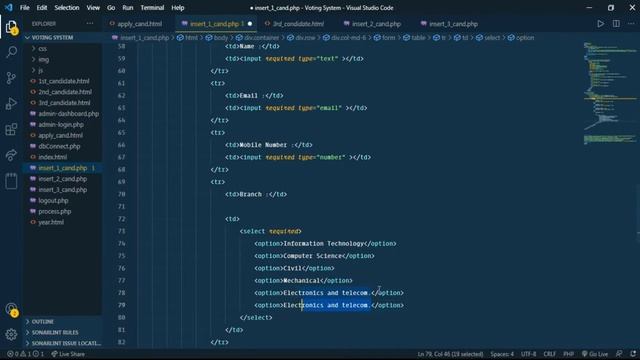
Task: Change indentation via Spaces: 4
Action: pyautogui.click(x=502, y=354)
